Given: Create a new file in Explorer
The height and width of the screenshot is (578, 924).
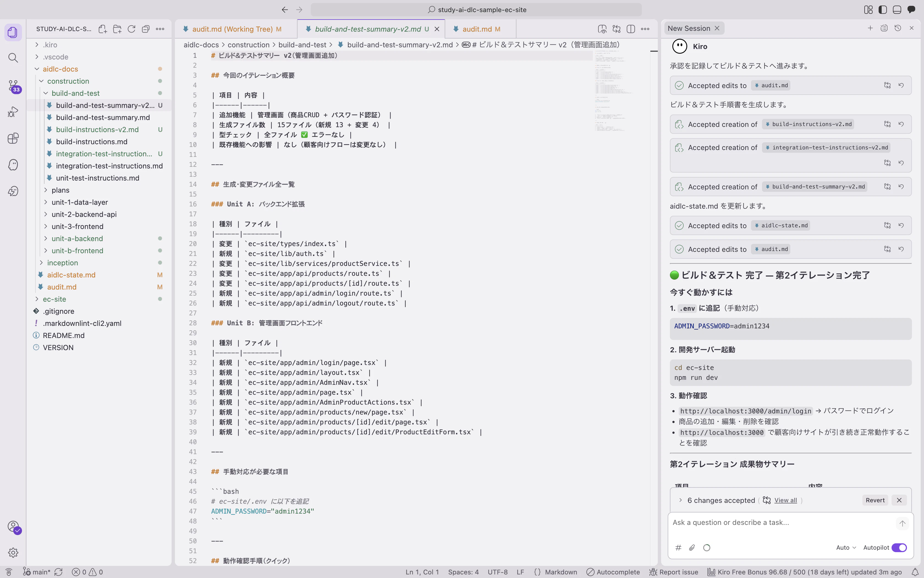Looking at the screenshot, I should coord(102,29).
